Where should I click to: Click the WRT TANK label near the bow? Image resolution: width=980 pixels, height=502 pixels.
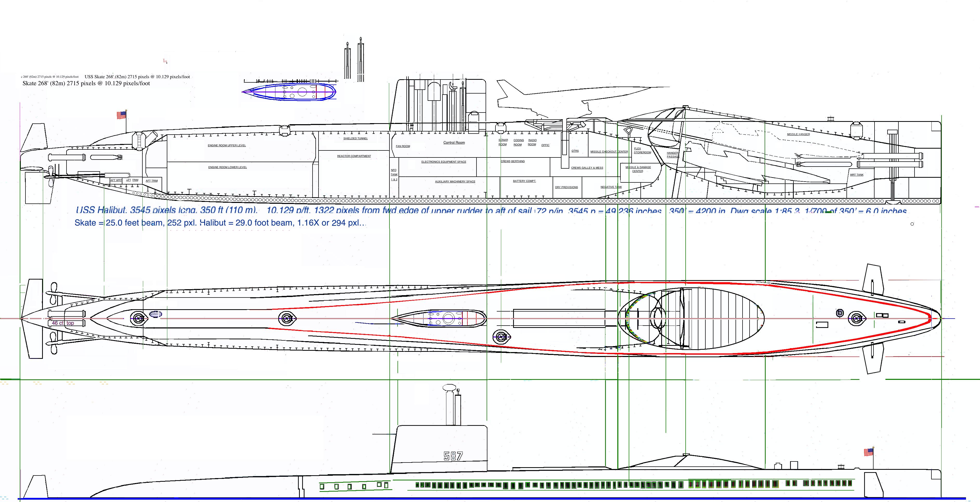coord(856,175)
